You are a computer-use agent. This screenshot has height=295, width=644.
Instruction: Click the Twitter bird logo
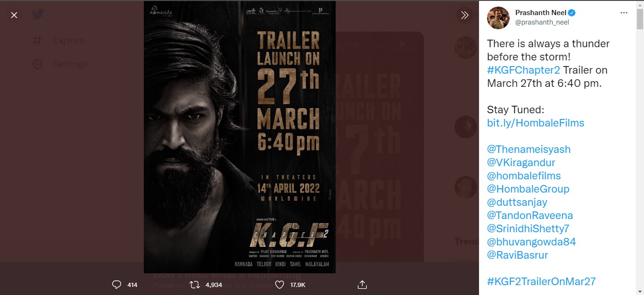pyautogui.click(x=38, y=14)
